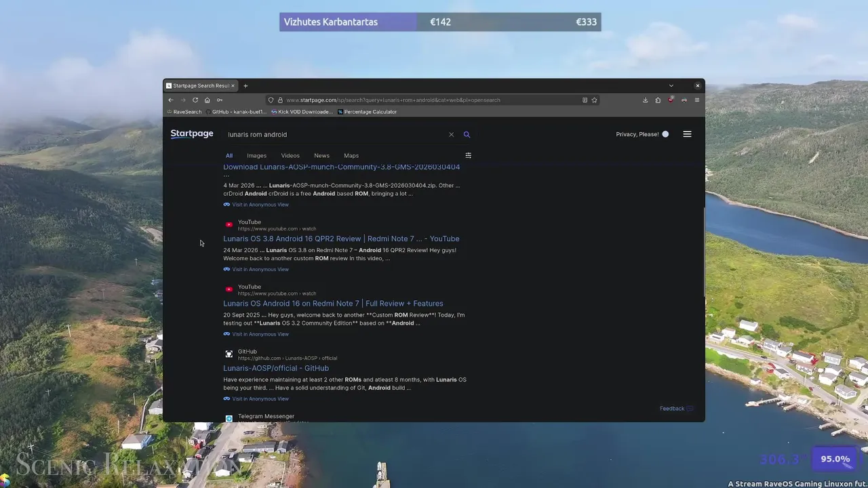This screenshot has height=488, width=868.
Task: Open the extensions puzzle menu
Action: 658,100
